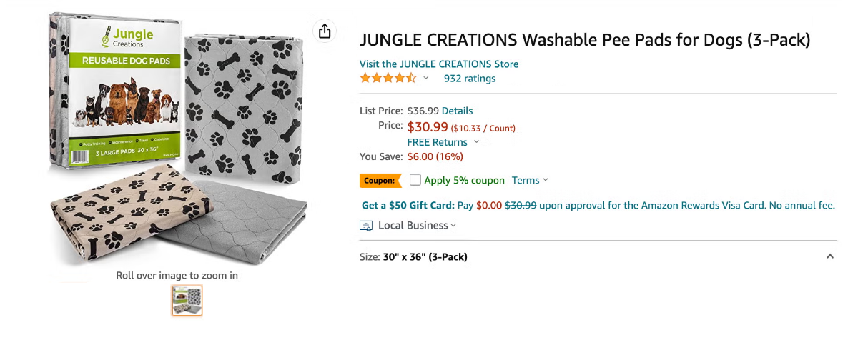Viewport: 868px width, 345px height.
Task: Click the share icon above the product image
Action: pos(325,31)
